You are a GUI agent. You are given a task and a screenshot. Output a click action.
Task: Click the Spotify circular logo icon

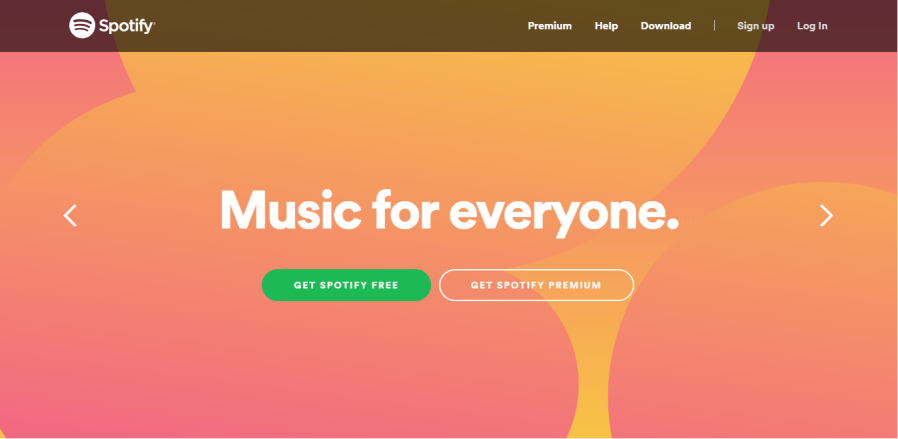tap(82, 26)
